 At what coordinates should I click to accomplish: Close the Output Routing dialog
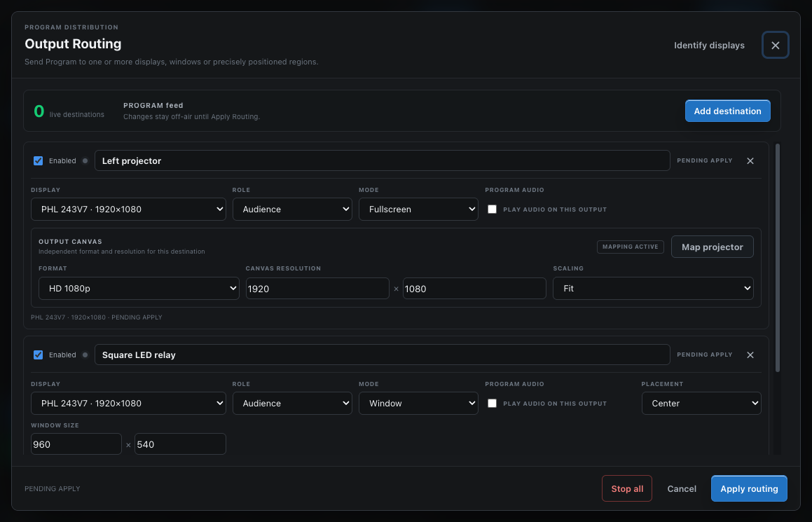click(776, 45)
